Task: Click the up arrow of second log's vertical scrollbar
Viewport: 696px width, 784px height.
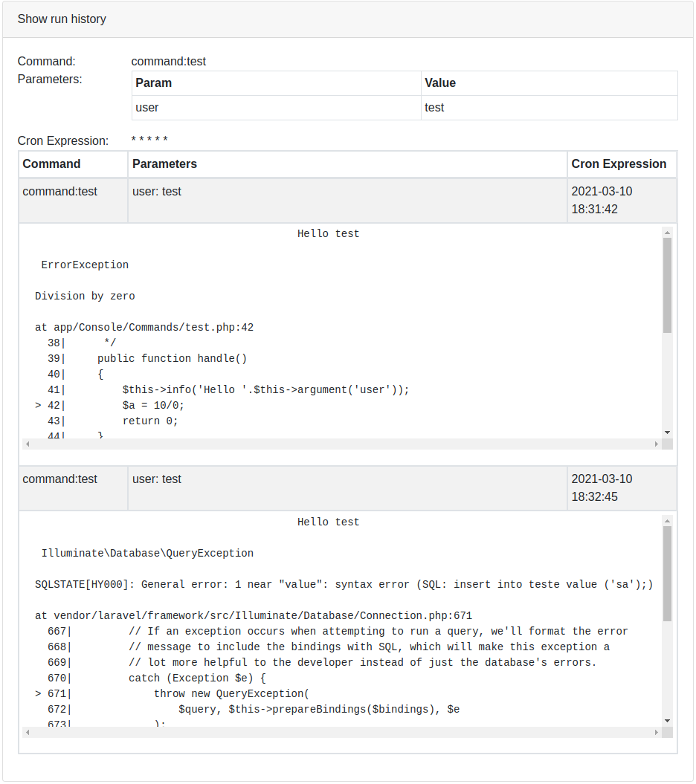Action: coord(667,521)
